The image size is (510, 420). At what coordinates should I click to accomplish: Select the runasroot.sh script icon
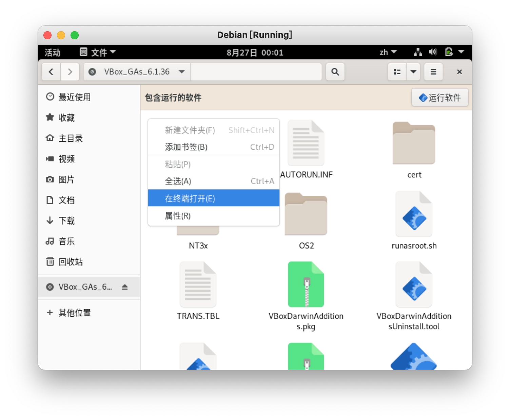414,214
